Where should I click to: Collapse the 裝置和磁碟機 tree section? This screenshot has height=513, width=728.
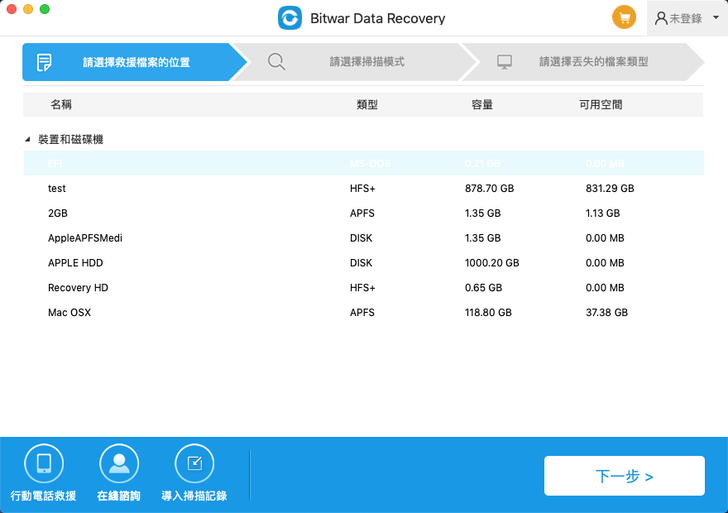tap(28, 140)
